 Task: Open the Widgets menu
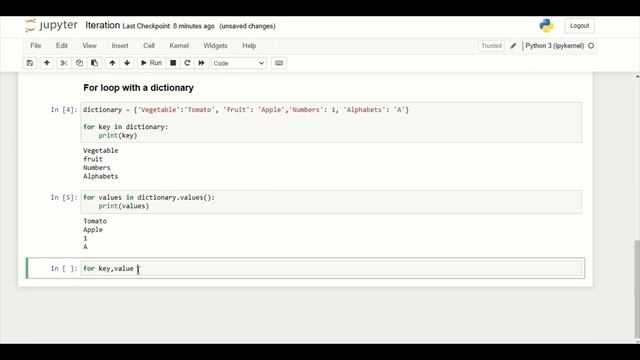(x=216, y=46)
